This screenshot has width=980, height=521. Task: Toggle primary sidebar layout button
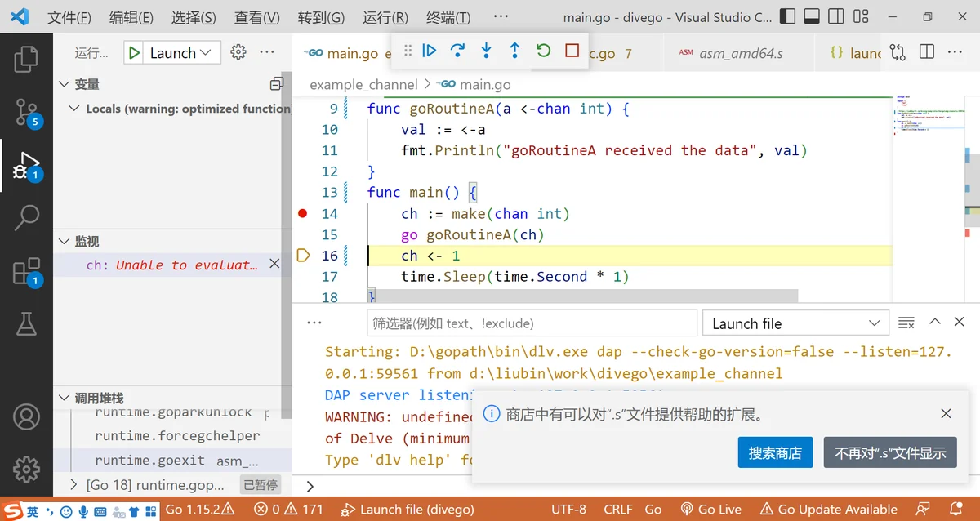pyautogui.click(x=787, y=17)
